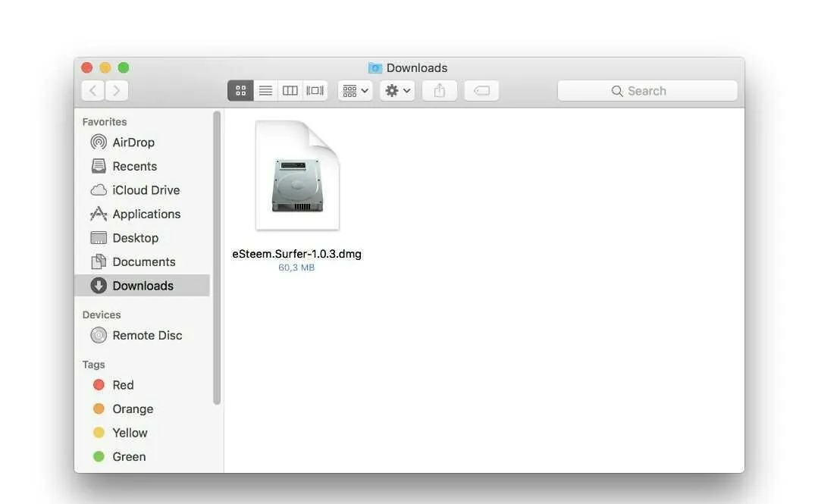Open Desktop label in sidebar
The image size is (818, 504).
136,239
